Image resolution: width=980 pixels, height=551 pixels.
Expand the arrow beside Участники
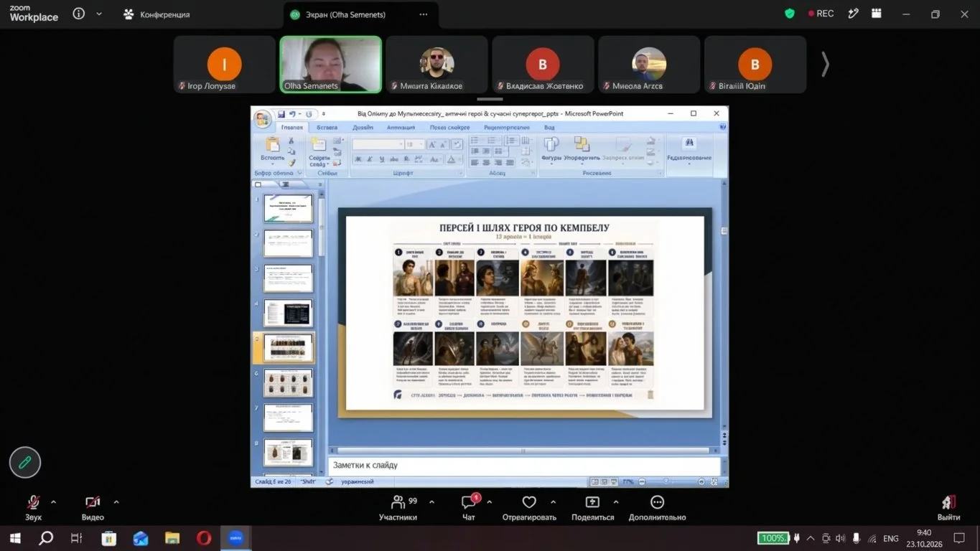pyautogui.click(x=431, y=502)
